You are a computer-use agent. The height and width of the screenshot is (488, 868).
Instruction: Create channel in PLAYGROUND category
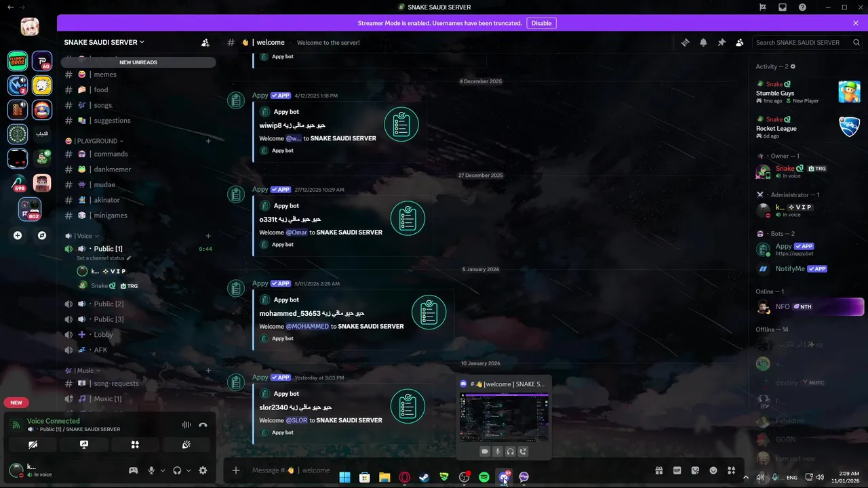point(208,141)
